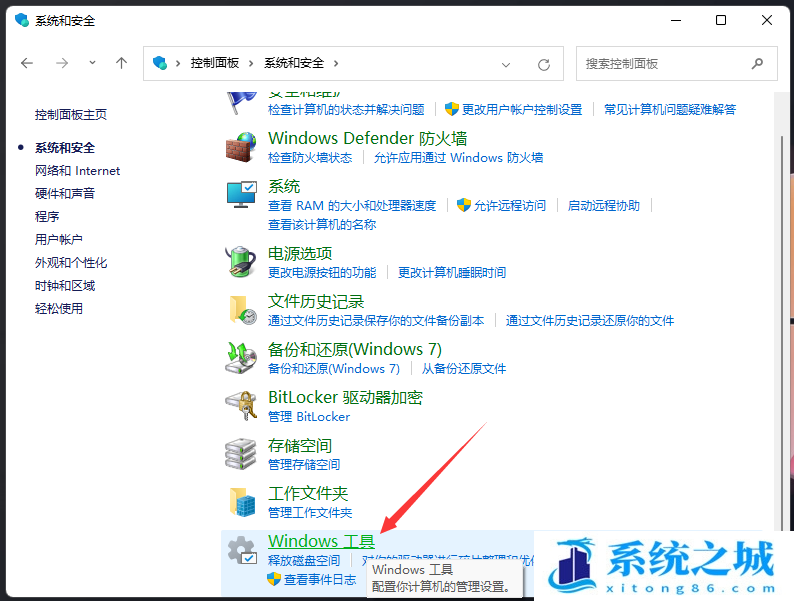Click the File History folder icon
Image resolution: width=794 pixels, height=601 pixels.
click(x=241, y=310)
